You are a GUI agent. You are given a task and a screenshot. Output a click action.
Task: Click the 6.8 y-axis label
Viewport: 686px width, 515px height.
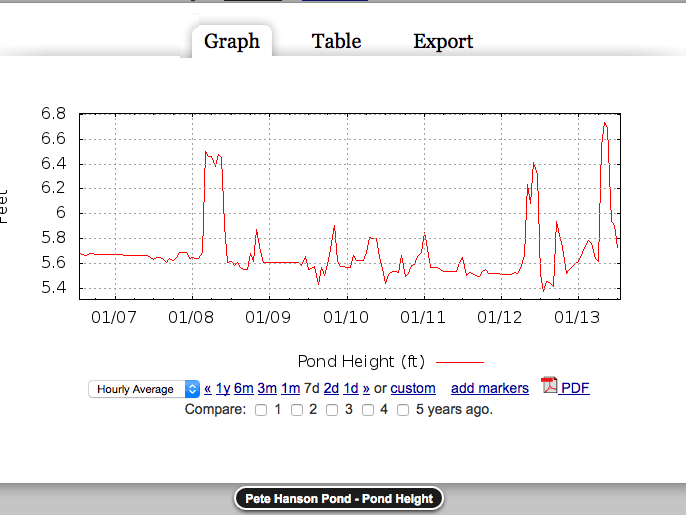pyautogui.click(x=53, y=114)
